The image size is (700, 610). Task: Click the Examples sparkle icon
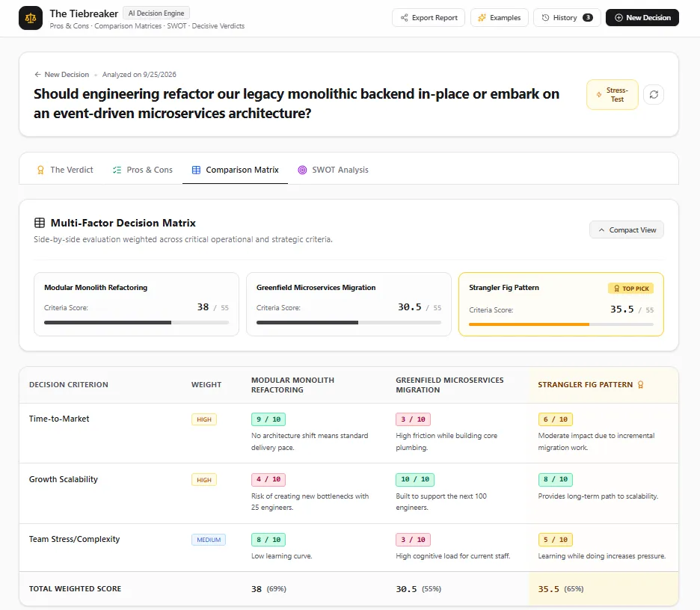(482, 18)
